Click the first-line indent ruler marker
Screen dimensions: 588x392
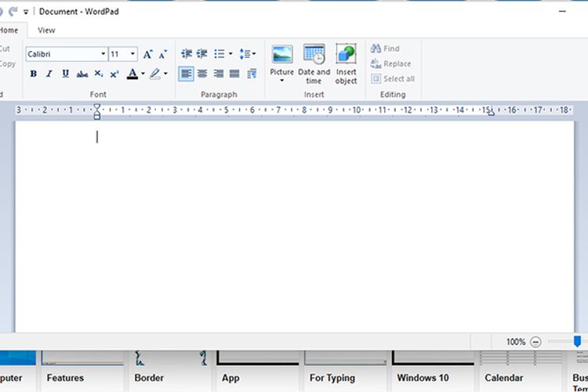pyautogui.click(x=96, y=107)
